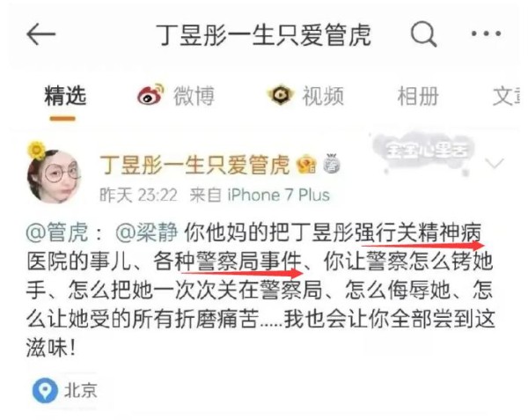Tap the back arrow icon
The image size is (528, 420).
[x=40, y=34]
